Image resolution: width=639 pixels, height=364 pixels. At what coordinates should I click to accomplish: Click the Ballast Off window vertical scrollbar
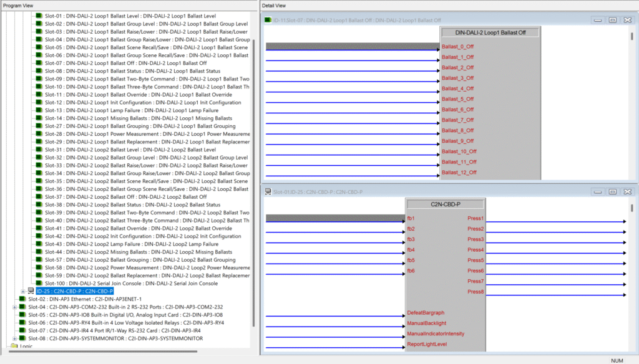[x=632, y=36]
